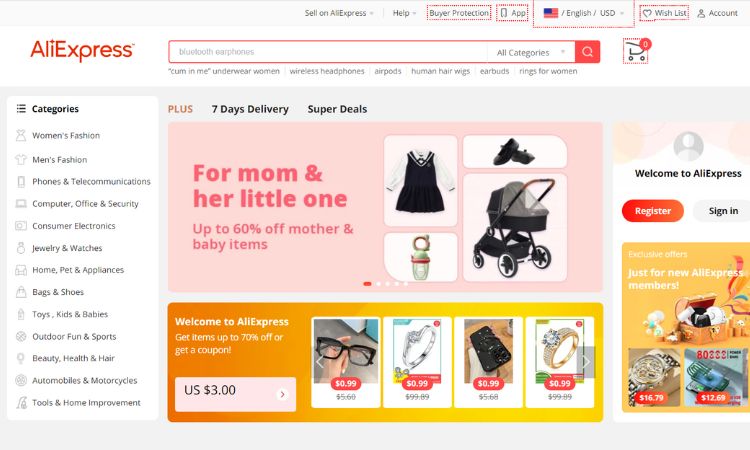Open the English / USD language dropdown
This screenshot has height=450, width=750.
click(584, 13)
